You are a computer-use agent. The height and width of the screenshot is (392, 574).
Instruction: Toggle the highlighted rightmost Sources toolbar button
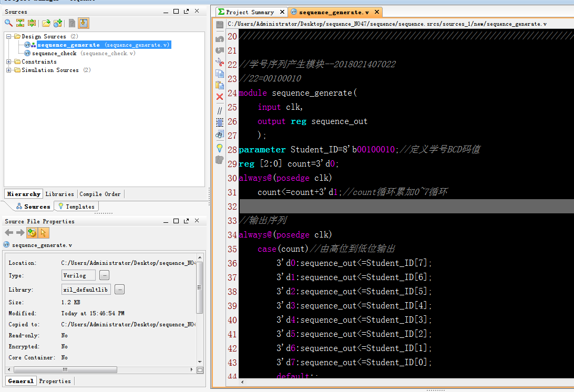[84, 23]
